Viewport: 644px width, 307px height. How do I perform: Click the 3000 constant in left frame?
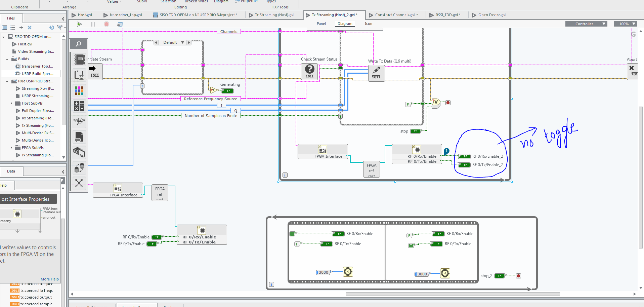click(323, 272)
